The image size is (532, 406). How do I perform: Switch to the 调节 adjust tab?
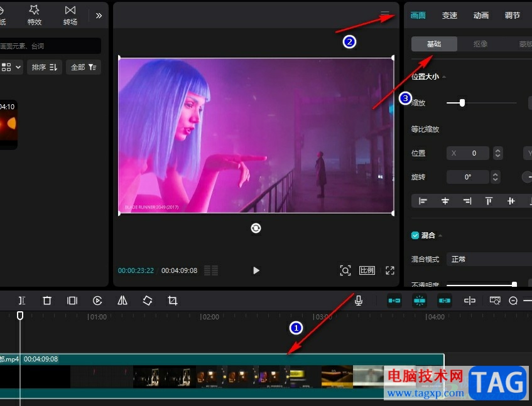pos(513,15)
